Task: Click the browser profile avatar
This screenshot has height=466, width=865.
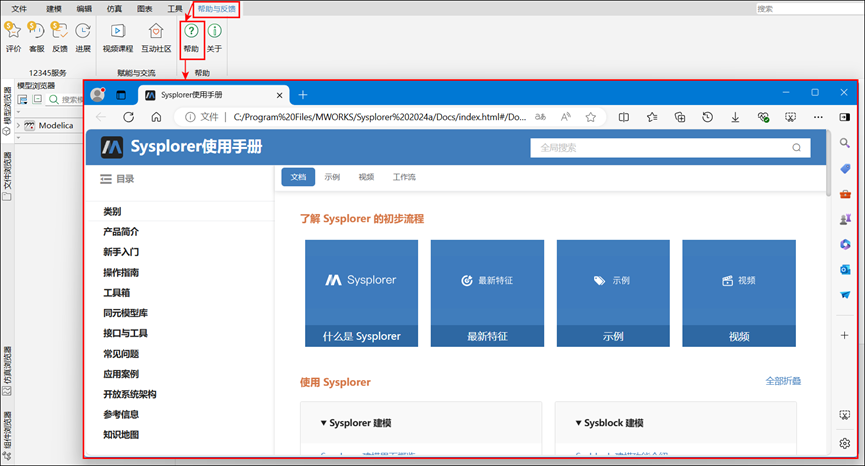Action: [98, 95]
